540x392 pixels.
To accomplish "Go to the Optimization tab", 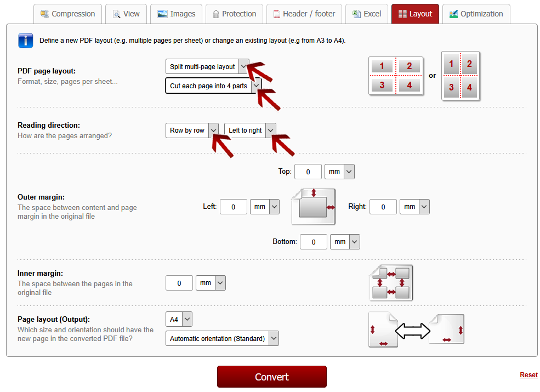I will [x=476, y=14].
